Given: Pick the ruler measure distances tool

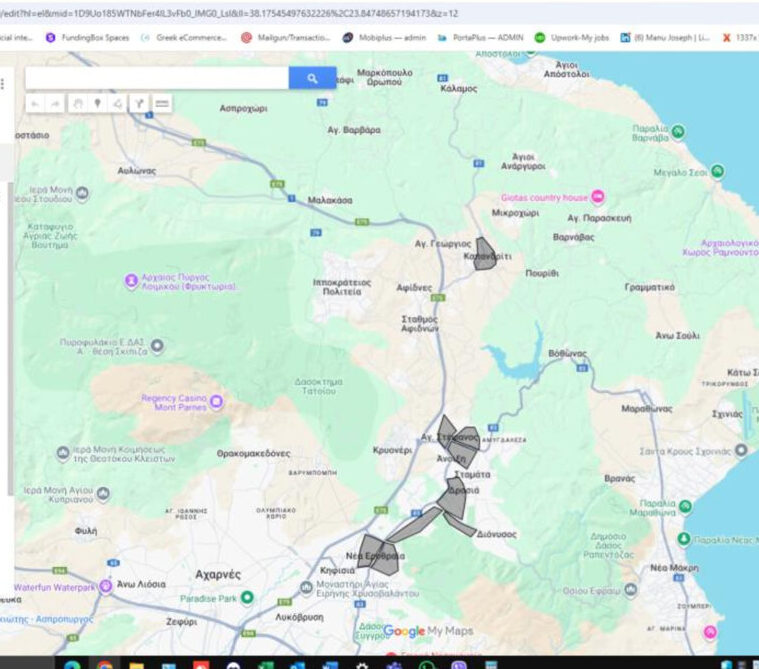Looking at the screenshot, I should pos(162,103).
